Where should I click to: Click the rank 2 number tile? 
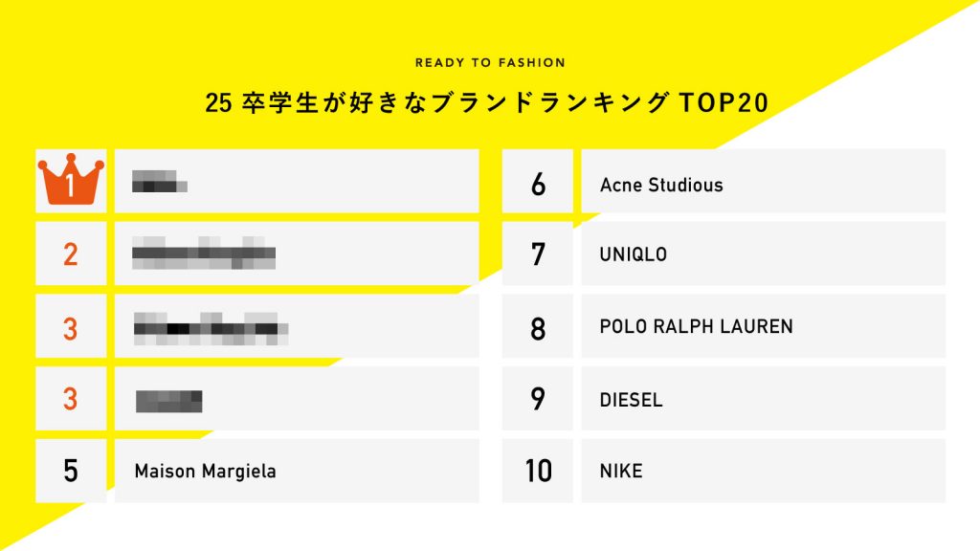point(71,253)
